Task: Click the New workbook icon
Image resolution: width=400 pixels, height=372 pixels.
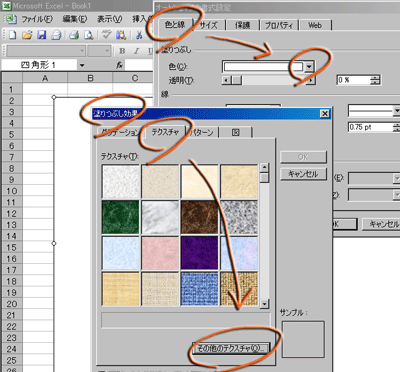Action: click(12, 35)
